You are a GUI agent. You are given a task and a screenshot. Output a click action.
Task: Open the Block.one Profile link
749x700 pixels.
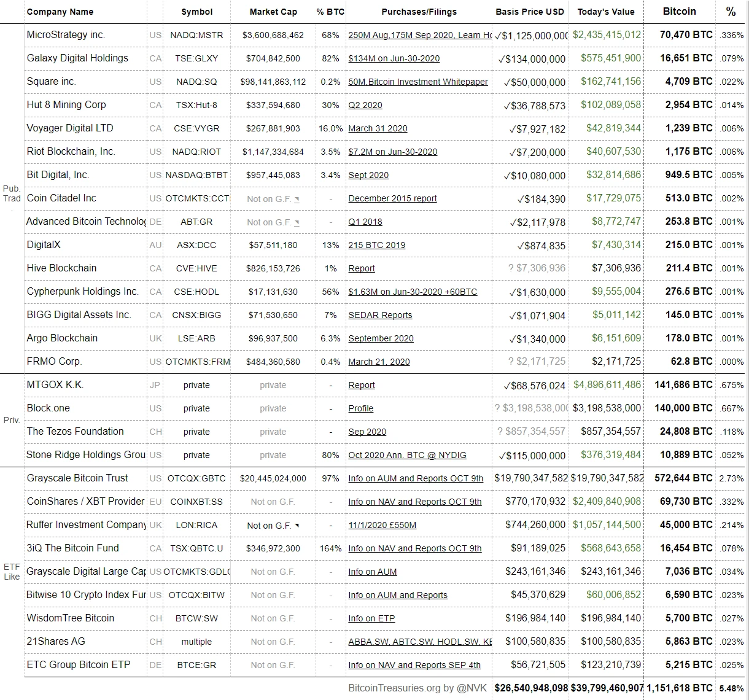coord(360,408)
